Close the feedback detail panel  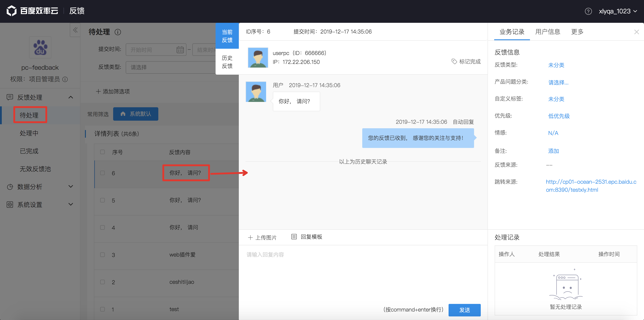click(636, 32)
